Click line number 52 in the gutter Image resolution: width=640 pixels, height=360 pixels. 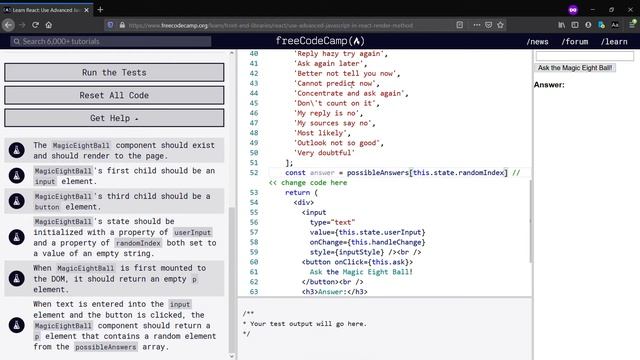[254, 173]
